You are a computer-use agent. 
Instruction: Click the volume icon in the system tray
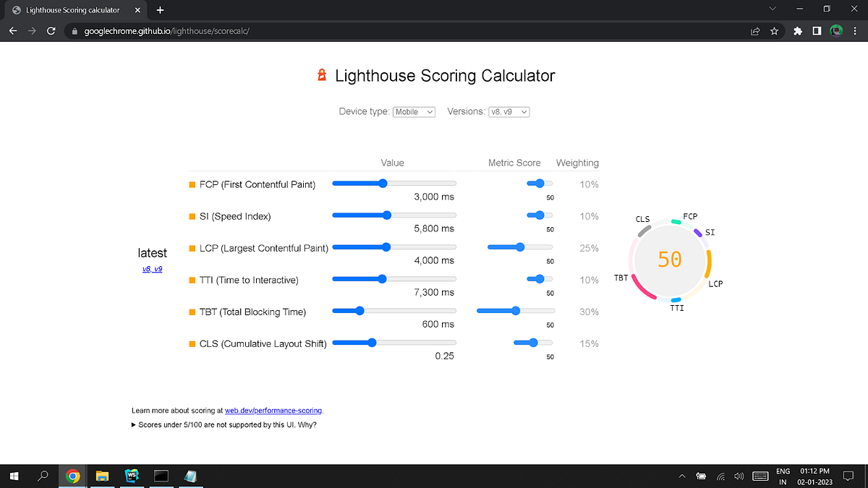[739, 476]
